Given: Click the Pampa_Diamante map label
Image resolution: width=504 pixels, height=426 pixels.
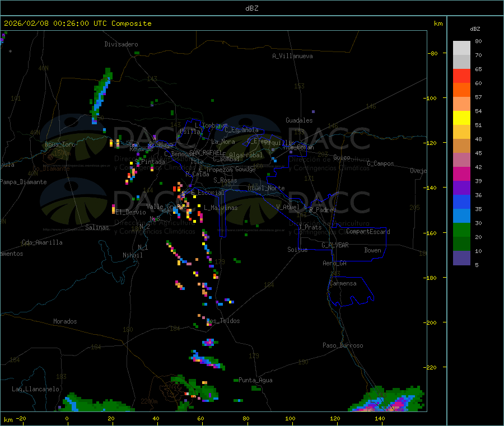Looking at the screenshot, I should (24, 182).
